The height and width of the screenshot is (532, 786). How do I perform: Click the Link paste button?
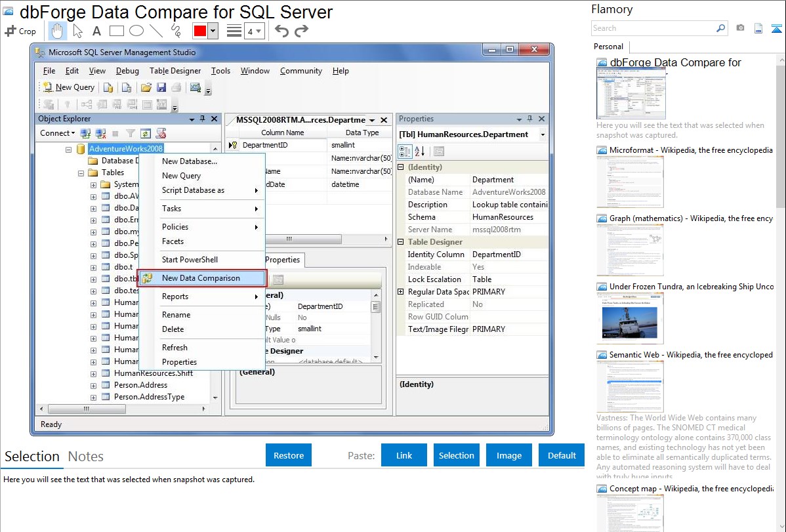click(x=404, y=455)
